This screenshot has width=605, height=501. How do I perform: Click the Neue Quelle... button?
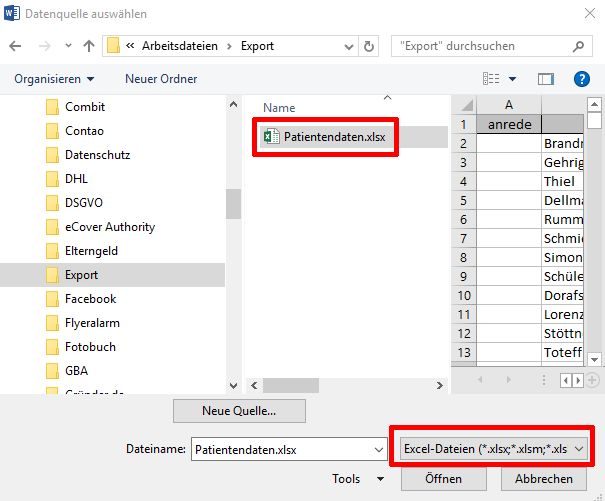[x=239, y=410]
